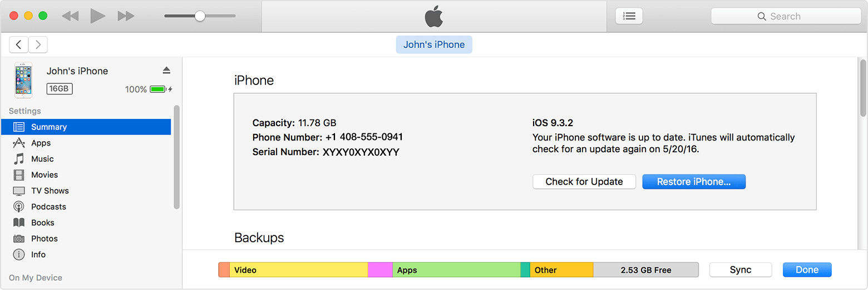
Task: Click the green fullscreen window button
Action: click(43, 16)
